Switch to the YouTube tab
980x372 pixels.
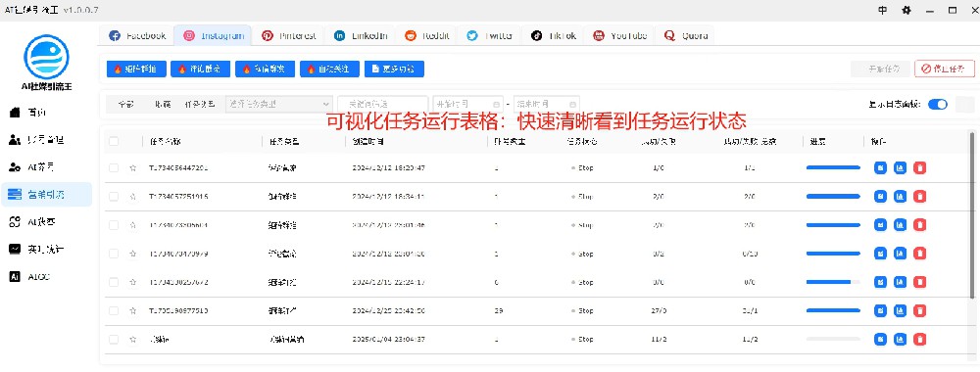tap(620, 35)
